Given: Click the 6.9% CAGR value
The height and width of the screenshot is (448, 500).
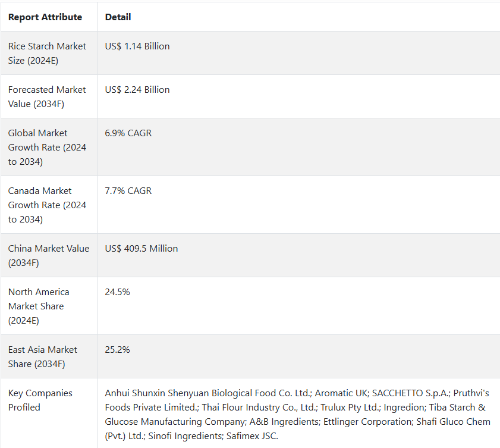Looking at the screenshot, I should tap(128, 133).
